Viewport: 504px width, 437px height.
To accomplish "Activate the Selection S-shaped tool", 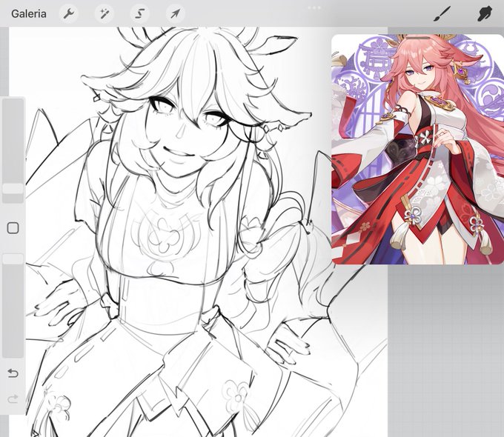I will (x=139, y=14).
